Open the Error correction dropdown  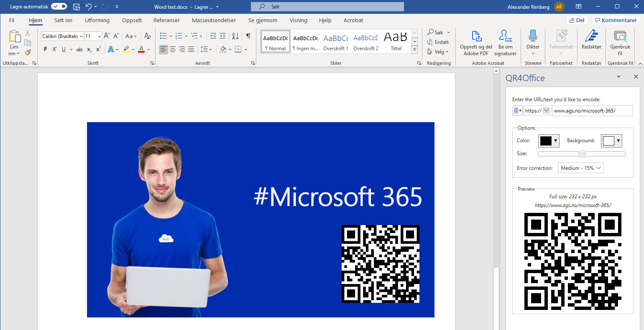click(580, 168)
